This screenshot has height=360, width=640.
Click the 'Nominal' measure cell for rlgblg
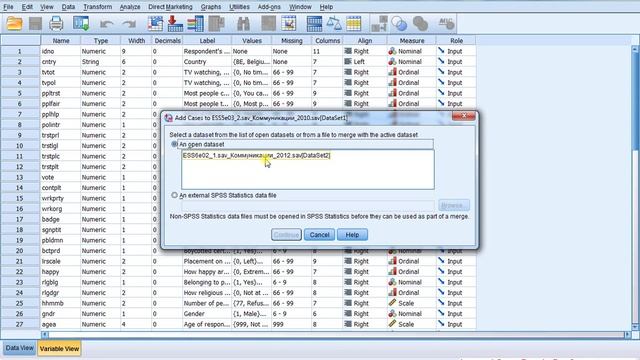tap(411, 282)
